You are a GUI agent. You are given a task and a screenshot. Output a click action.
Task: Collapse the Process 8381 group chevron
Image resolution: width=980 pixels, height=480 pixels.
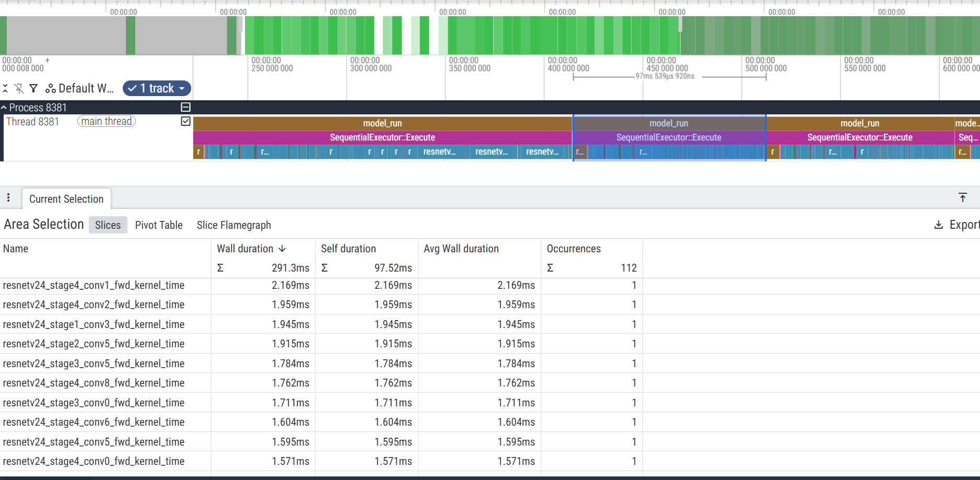tap(4, 107)
